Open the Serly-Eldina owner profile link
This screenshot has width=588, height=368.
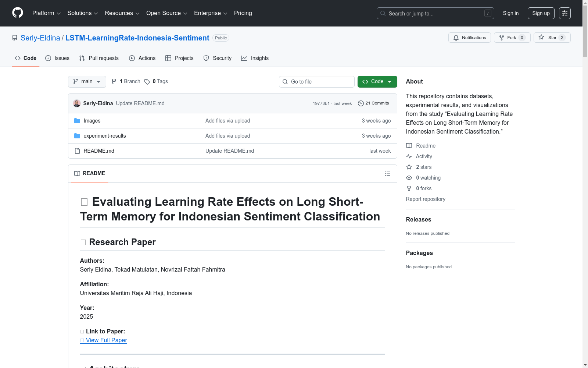(x=40, y=38)
